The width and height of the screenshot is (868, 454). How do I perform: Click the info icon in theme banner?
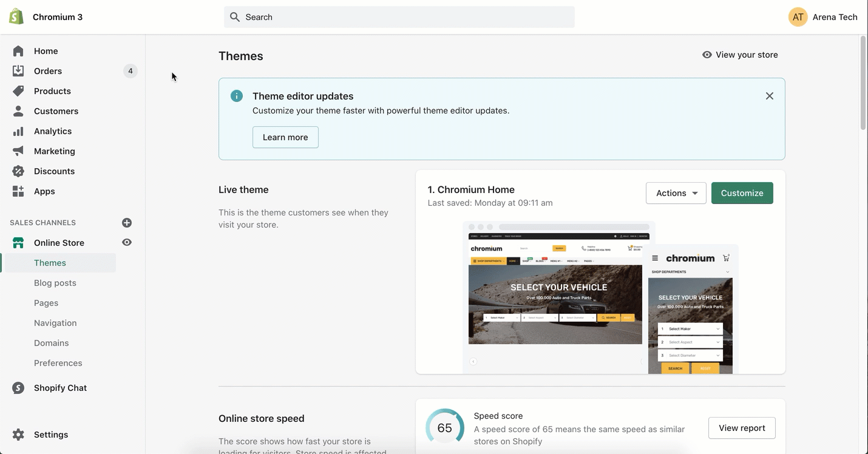point(237,96)
